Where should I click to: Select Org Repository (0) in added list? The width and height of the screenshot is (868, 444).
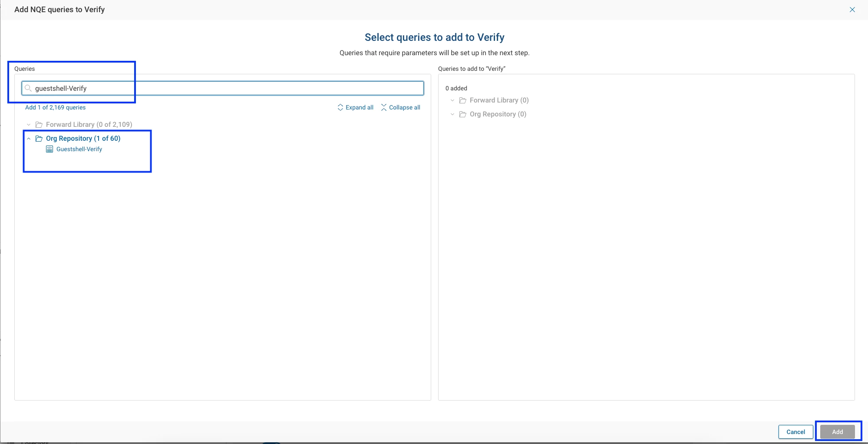[x=498, y=114]
